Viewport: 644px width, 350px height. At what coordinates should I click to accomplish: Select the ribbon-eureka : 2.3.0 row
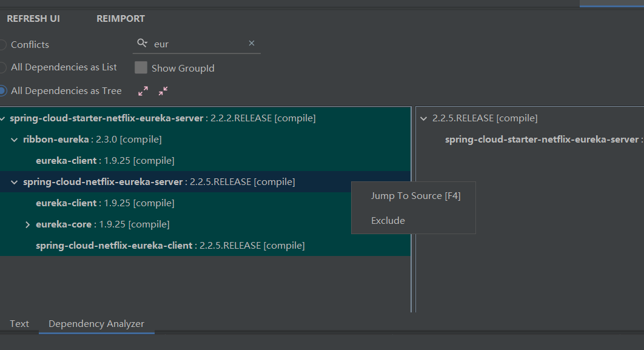point(206,140)
